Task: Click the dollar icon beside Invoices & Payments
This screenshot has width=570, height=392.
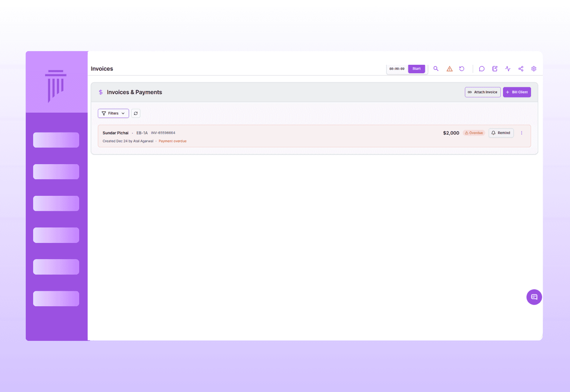Action: 101,92
